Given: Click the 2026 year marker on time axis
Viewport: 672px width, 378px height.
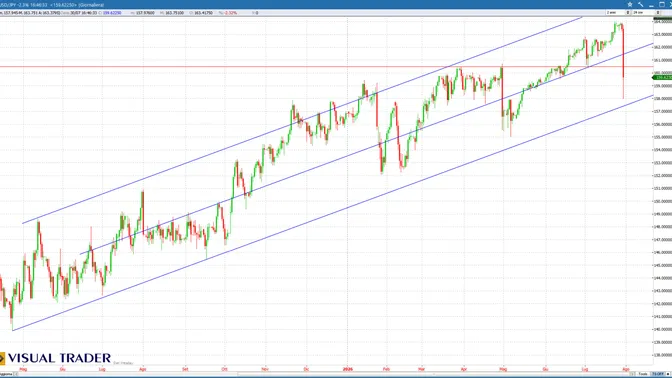Looking at the screenshot, I should point(348,369).
